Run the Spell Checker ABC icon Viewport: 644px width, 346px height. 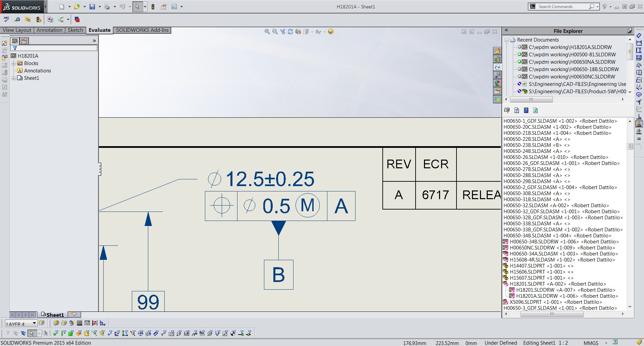pos(6,19)
